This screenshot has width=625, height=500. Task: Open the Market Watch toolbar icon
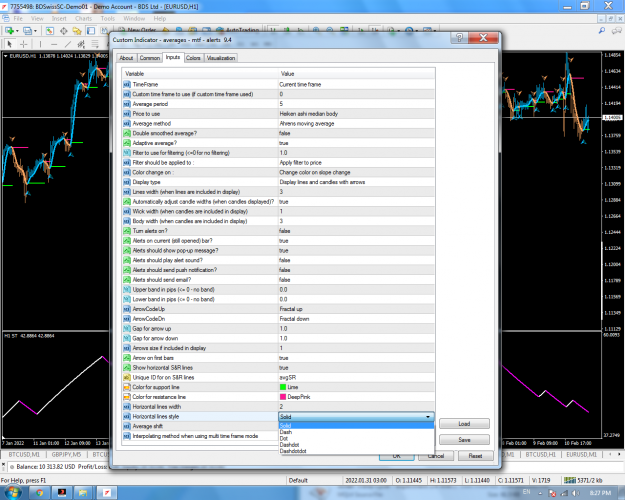pyautogui.click(x=50, y=31)
